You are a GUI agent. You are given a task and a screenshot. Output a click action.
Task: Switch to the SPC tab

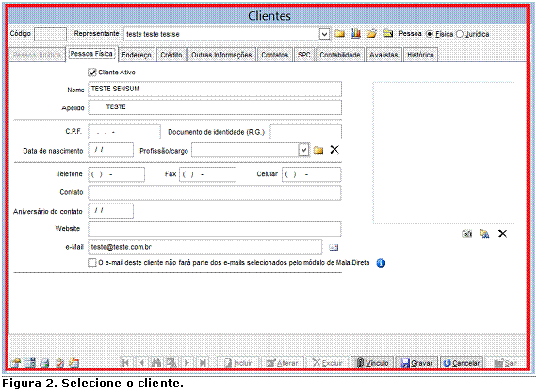[x=304, y=55]
